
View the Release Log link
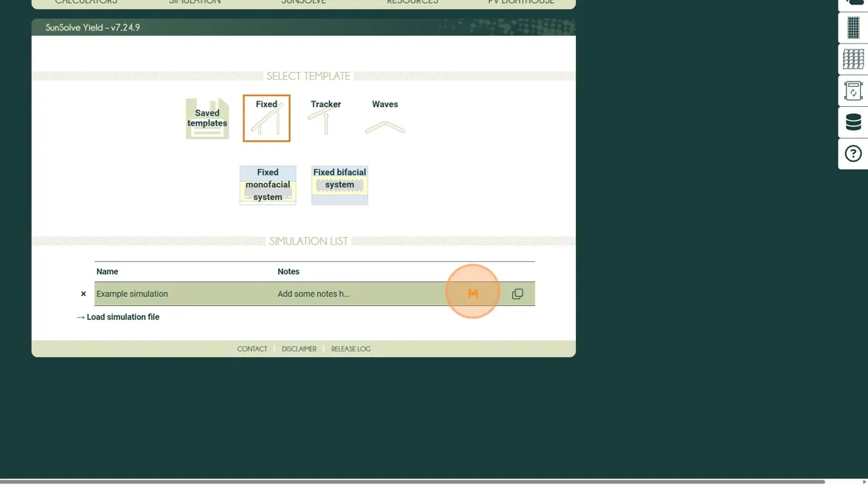tap(350, 349)
